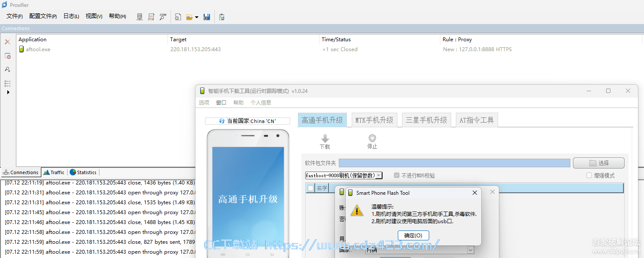
Task: Select the 22:11:59 close 827 bytes sent log line
Action: click(x=100, y=242)
